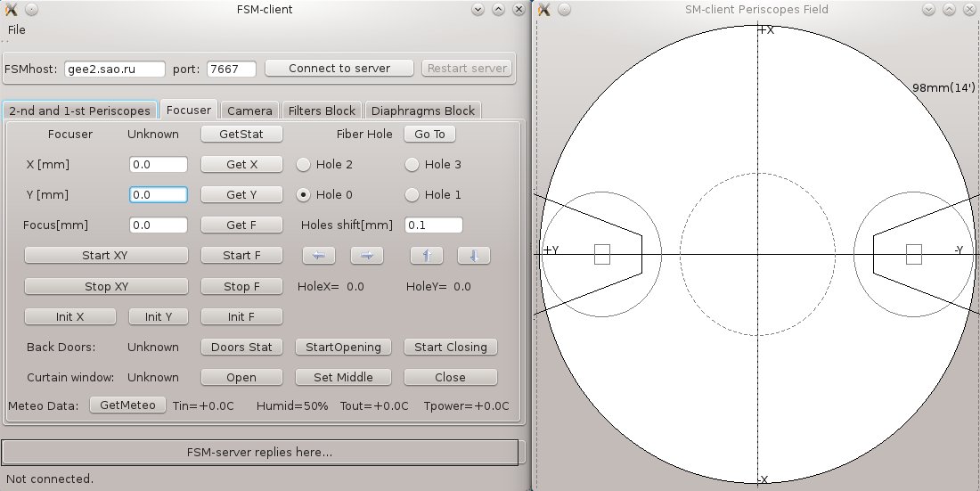This screenshot has width=980, height=491.
Task: Click the X icon in FSM-client title bar
Action: [x=11, y=10]
